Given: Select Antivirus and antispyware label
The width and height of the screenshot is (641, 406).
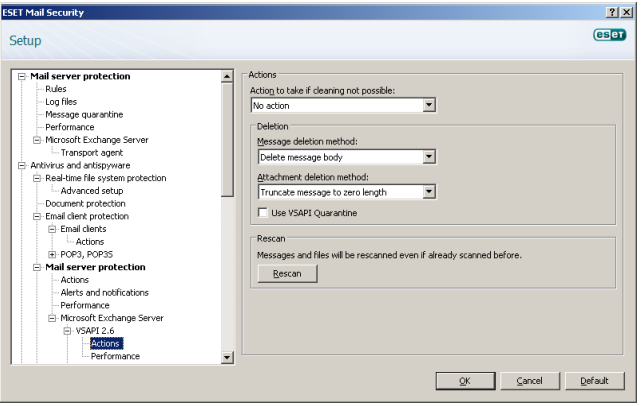Looking at the screenshot, I should [81, 166].
